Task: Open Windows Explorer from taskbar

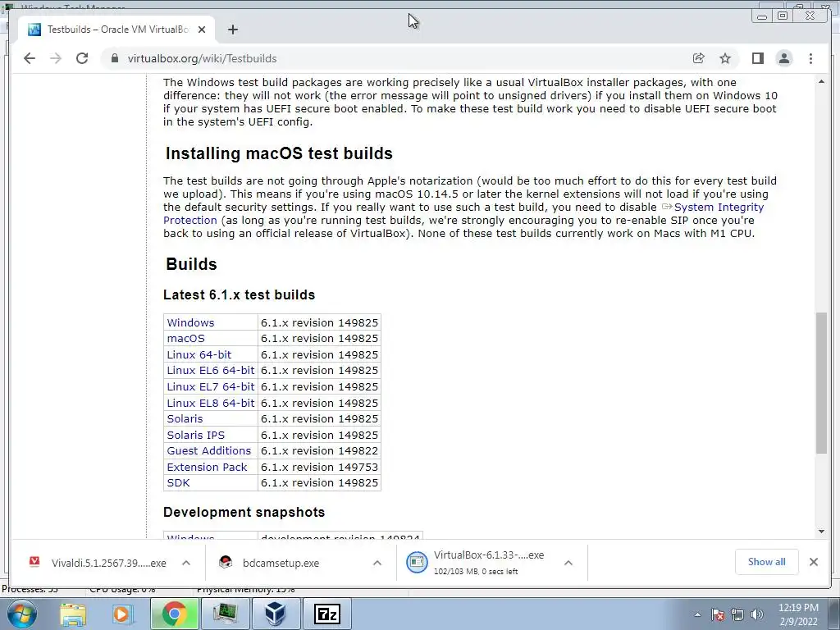Action: point(73,614)
